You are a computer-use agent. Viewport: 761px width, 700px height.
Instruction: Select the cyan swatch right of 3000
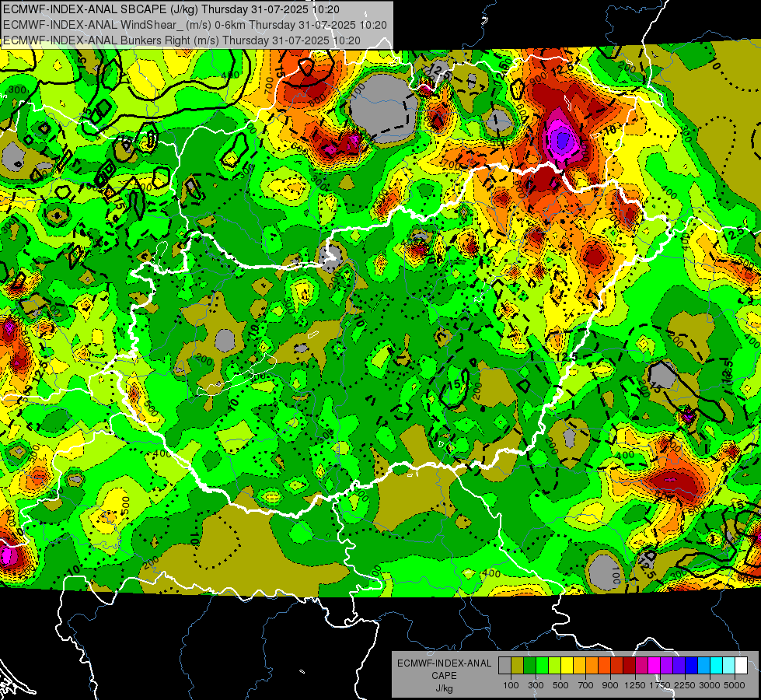tap(717, 666)
